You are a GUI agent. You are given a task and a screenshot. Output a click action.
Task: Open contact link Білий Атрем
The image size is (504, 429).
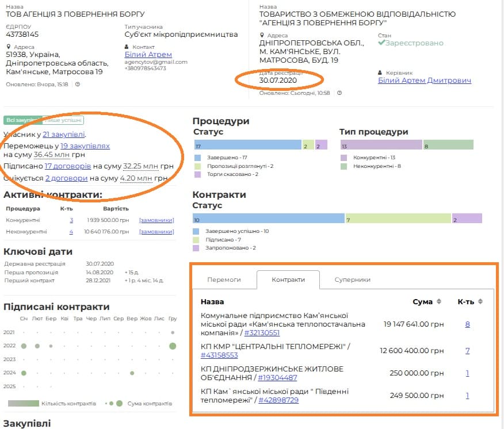tap(140, 55)
